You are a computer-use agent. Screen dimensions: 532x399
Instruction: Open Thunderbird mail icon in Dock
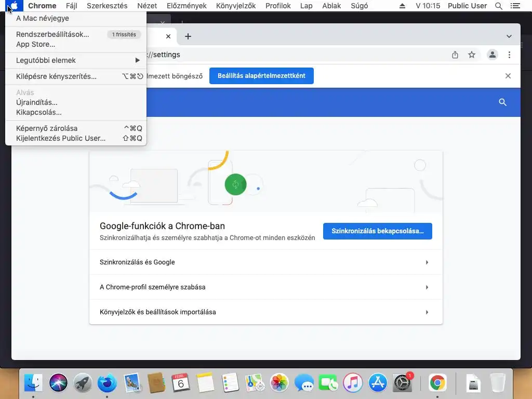click(x=107, y=383)
